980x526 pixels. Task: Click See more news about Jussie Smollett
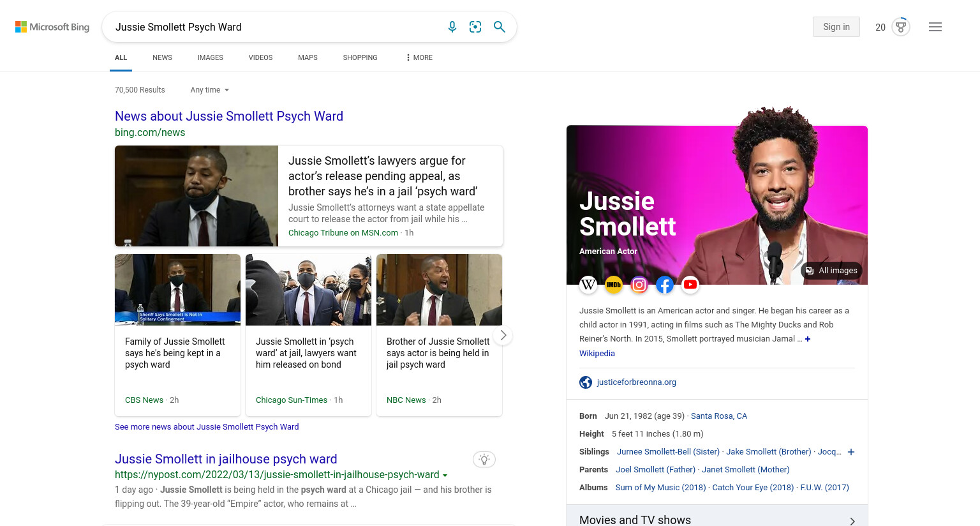(x=207, y=427)
